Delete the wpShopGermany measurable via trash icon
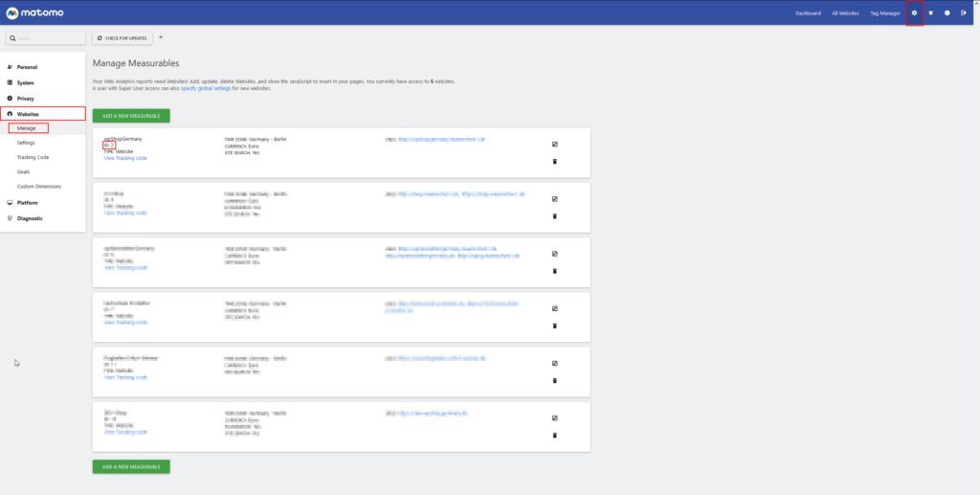This screenshot has width=980, height=495. pos(554,161)
